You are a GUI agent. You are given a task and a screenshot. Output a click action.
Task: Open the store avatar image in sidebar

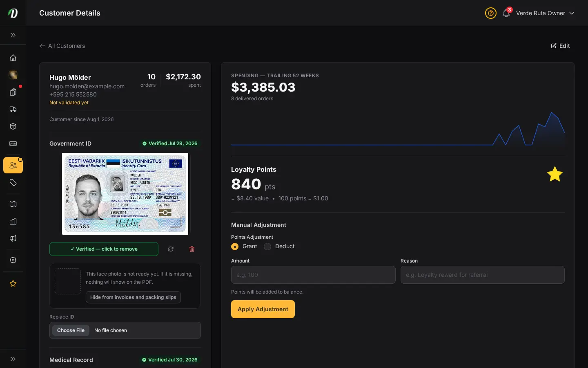(x=13, y=75)
